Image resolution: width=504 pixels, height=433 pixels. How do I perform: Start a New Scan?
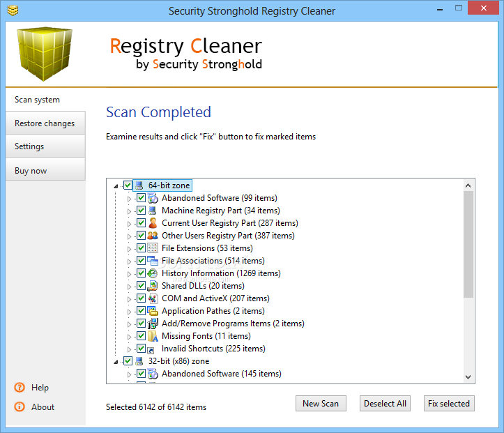click(x=321, y=404)
